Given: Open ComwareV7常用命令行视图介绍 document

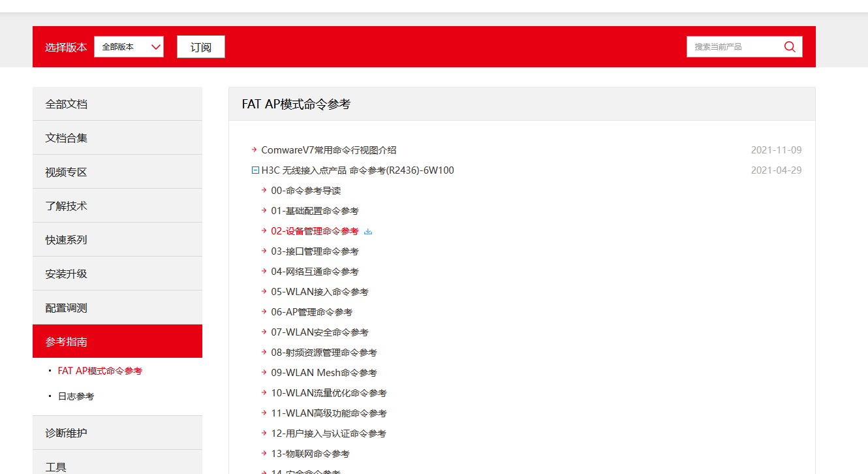Looking at the screenshot, I should pos(328,150).
